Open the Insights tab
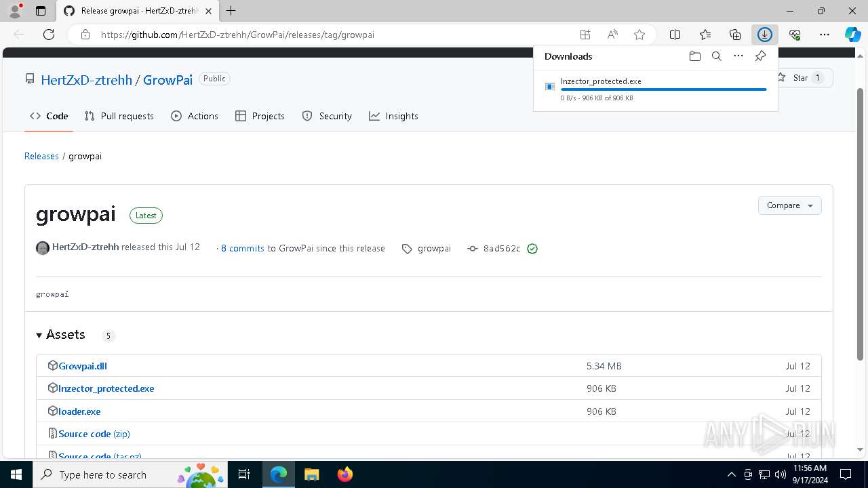Image resolution: width=868 pixels, height=488 pixels. [x=393, y=116]
